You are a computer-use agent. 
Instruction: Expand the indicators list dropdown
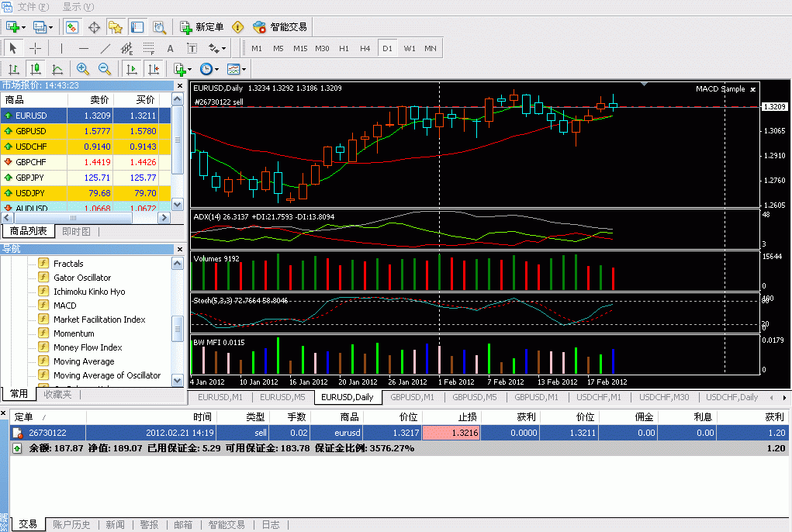[x=189, y=69]
